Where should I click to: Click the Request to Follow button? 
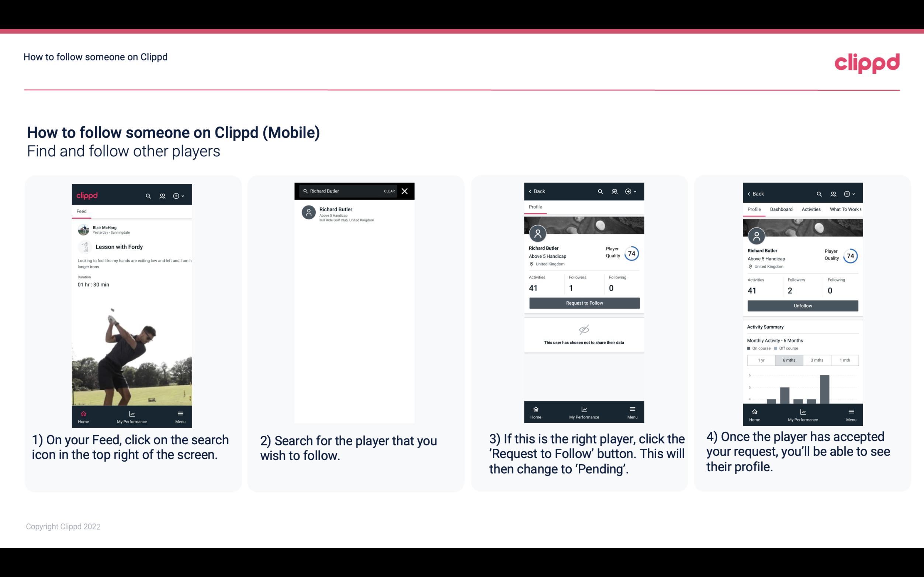coord(584,302)
